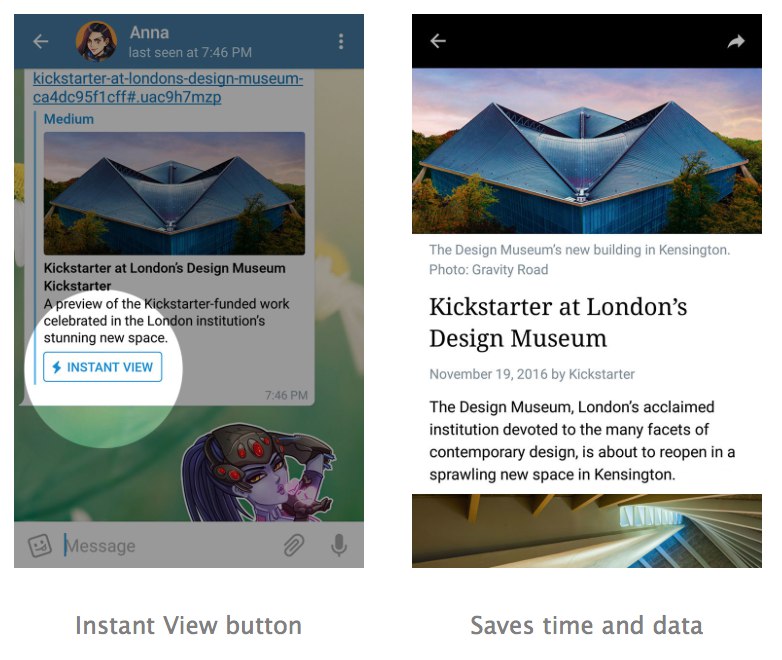Tap the Medium site name
This screenshot has width=782, height=660.
click(x=69, y=119)
